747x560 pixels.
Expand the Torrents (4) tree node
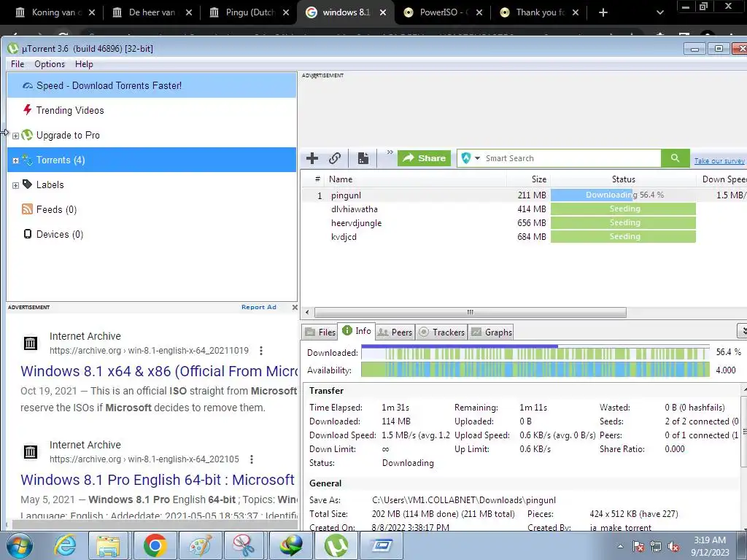16,160
